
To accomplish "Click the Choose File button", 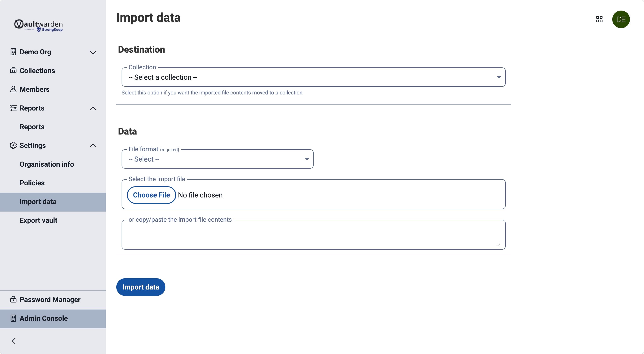I will 151,195.
